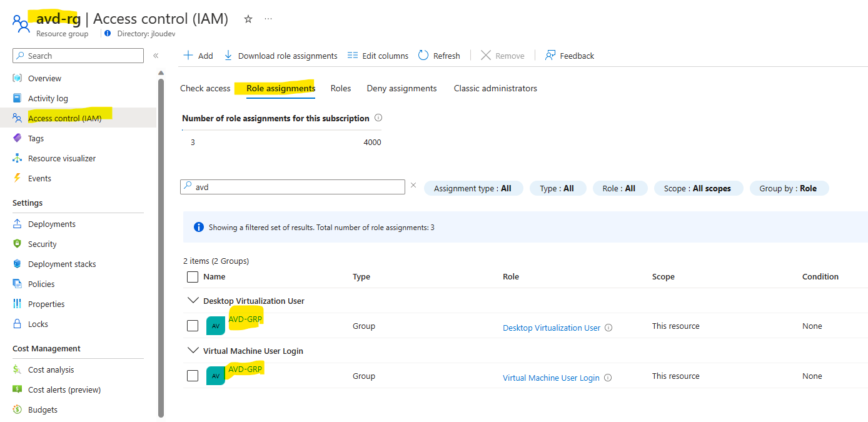Click the Cost analysis icon
Image resolution: width=868 pixels, height=422 pixels.
(18, 369)
